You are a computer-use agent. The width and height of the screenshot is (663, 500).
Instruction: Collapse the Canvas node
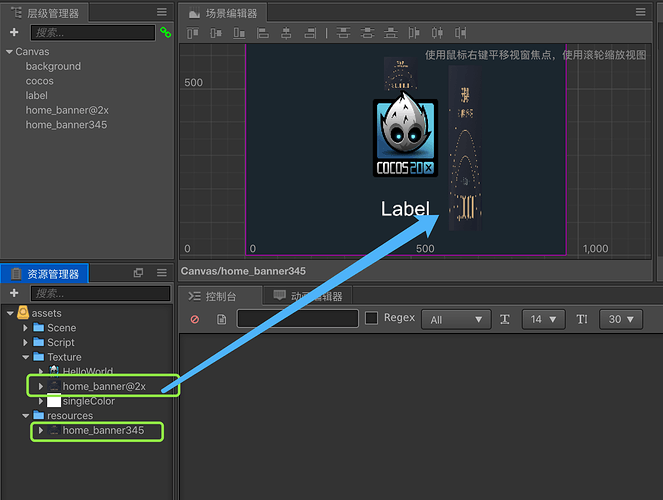[x=9, y=52]
